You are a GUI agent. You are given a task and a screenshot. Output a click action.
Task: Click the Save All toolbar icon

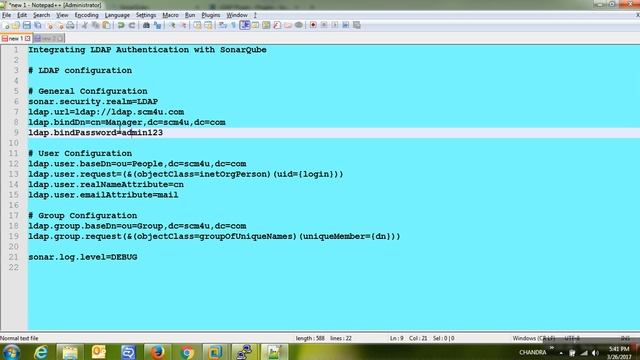coord(38,25)
